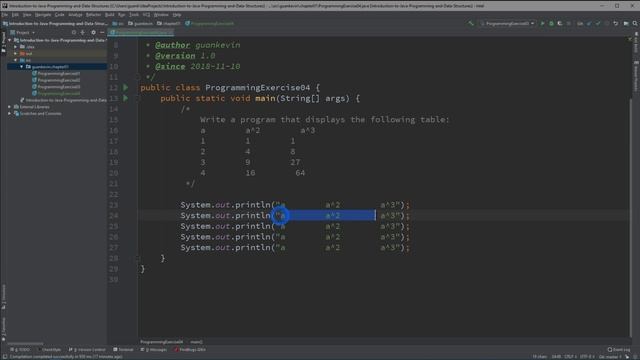
Task: Open the run configuration dropdown
Action: coord(507,24)
